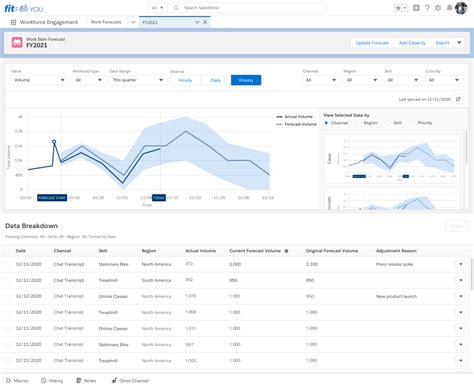Switch to the Work Forecasts tab
This screenshot has height=387, width=474.
106,22
